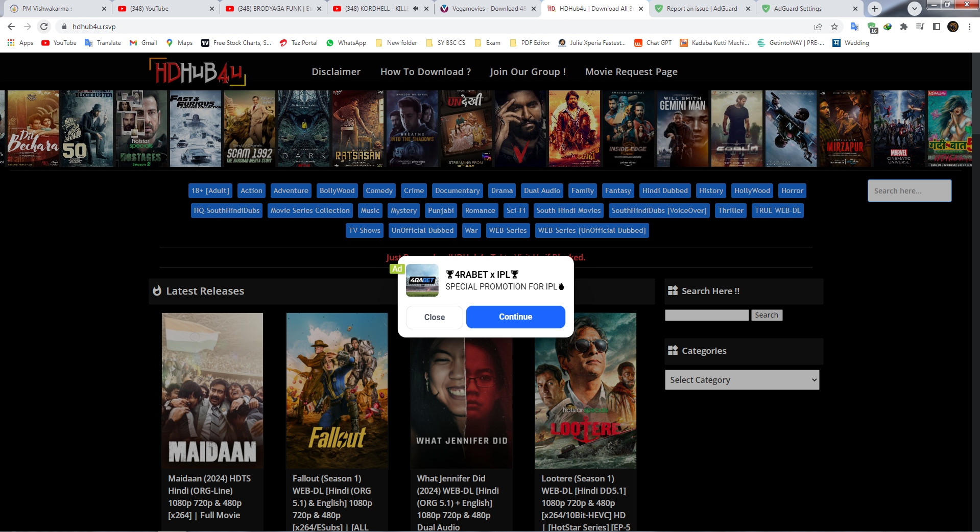Image resolution: width=980 pixels, height=532 pixels.
Task: Open the WhatsApp bookmark
Action: 346,43
